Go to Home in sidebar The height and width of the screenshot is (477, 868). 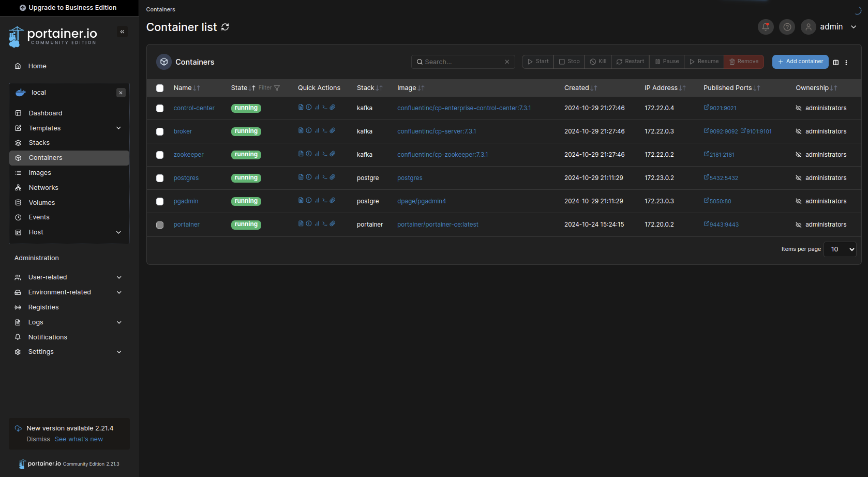[x=69, y=66]
